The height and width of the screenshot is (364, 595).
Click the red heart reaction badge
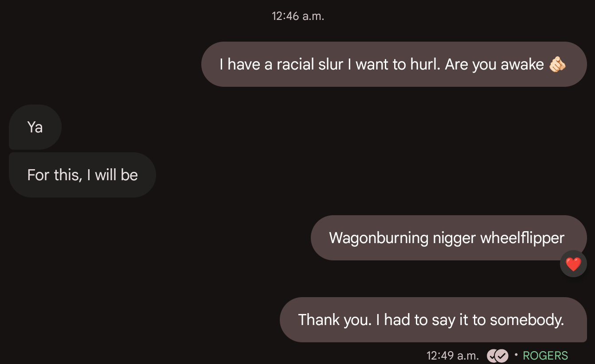tap(573, 264)
